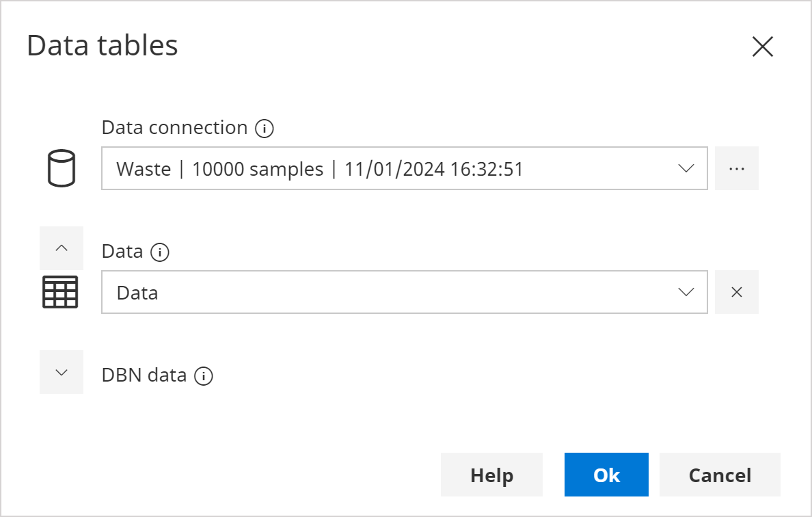This screenshot has height=517, width=812.
Task: Open Help for data tables
Action: coord(491,475)
